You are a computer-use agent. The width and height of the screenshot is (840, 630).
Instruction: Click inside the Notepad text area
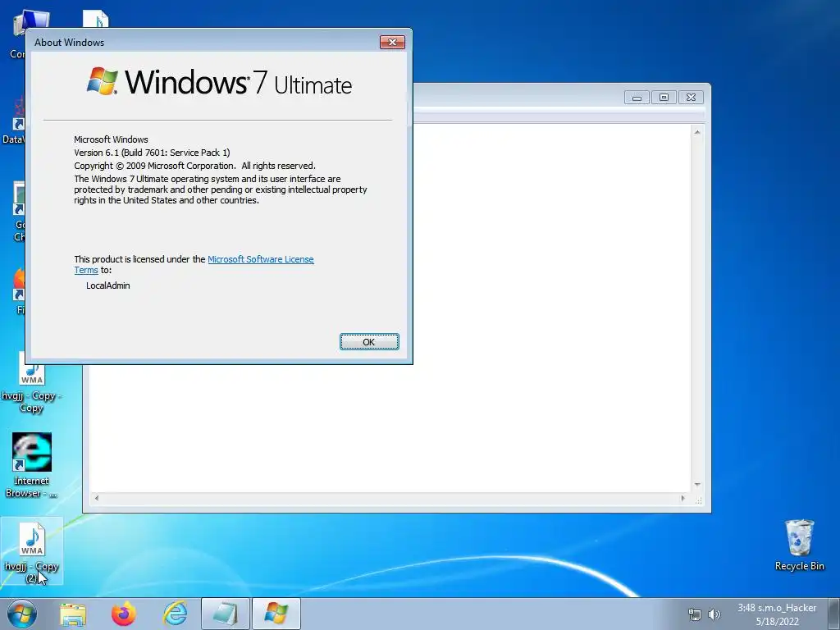(x=552, y=308)
